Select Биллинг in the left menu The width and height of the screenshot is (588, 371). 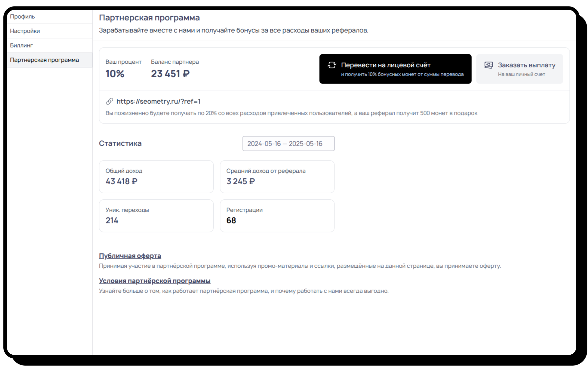tap(50, 45)
